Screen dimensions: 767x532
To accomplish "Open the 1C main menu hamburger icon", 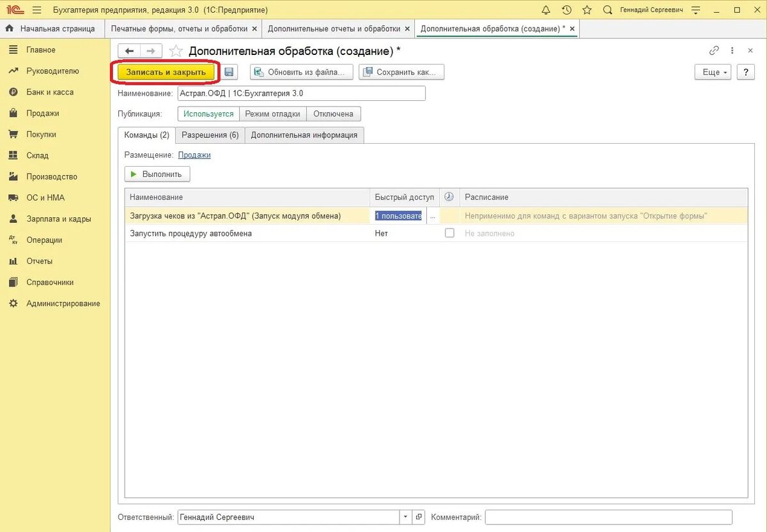I will (x=36, y=10).
